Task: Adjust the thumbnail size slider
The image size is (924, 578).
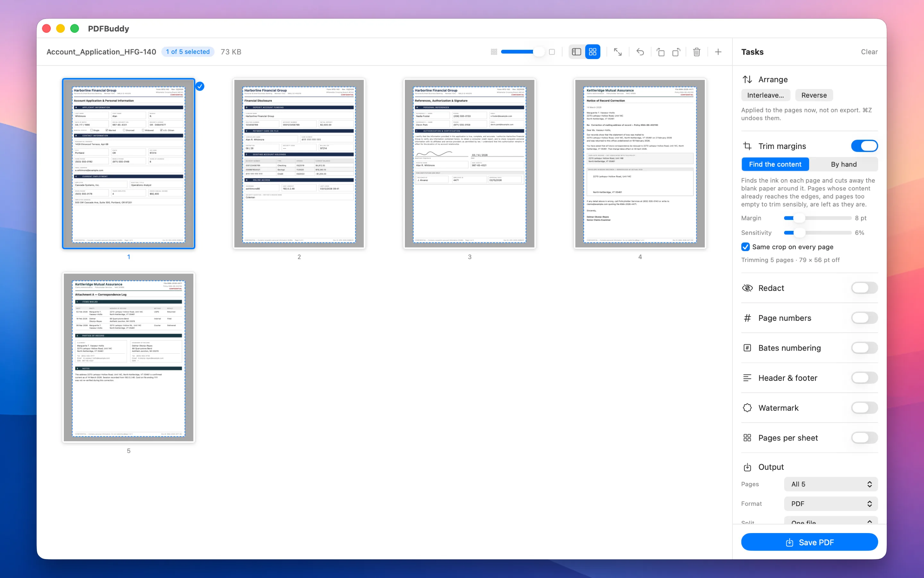Action: click(522, 52)
